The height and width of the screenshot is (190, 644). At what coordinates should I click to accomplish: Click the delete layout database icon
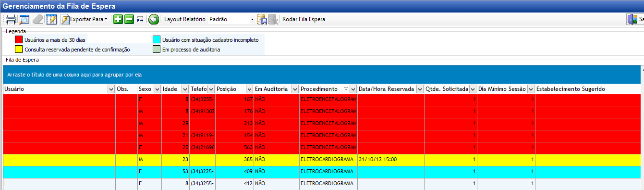pos(273,19)
